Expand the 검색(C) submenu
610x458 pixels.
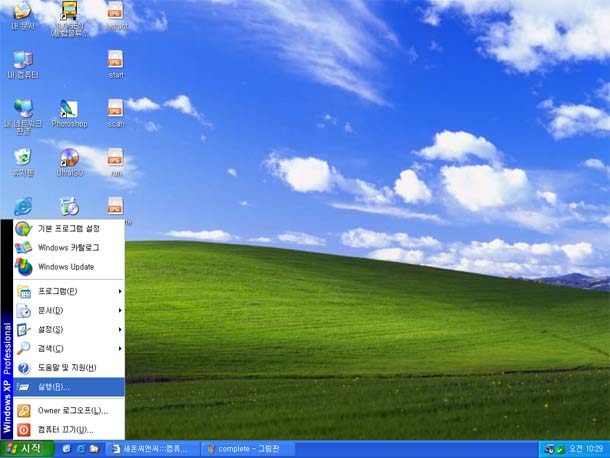(x=69, y=349)
